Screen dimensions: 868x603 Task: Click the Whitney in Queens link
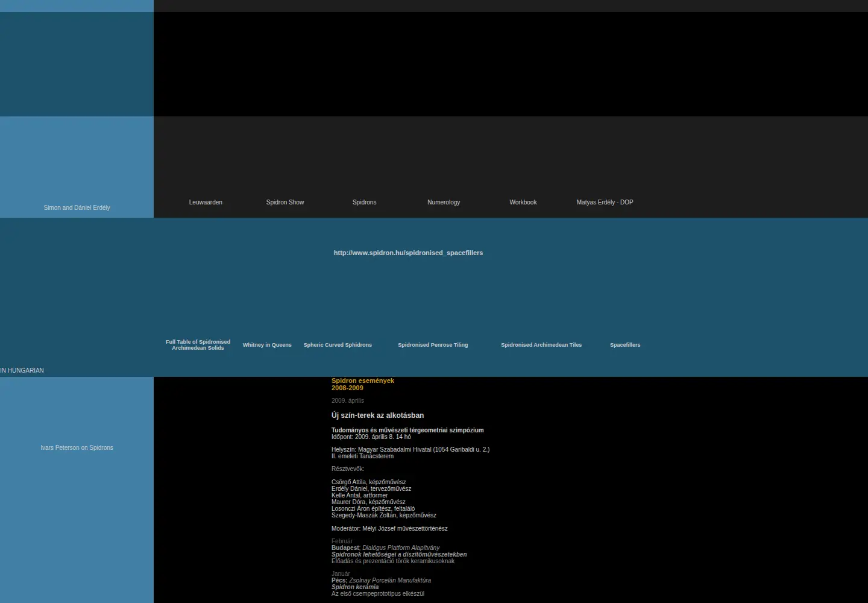(267, 345)
